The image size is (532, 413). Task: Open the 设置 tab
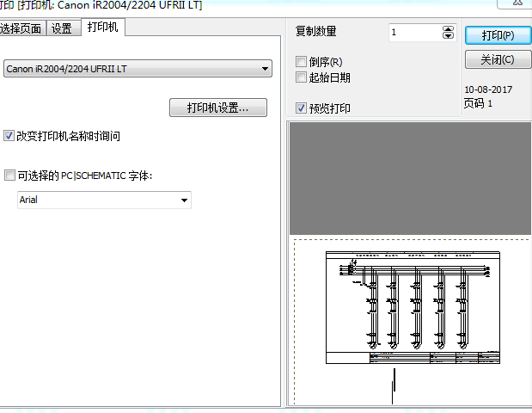click(x=62, y=28)
